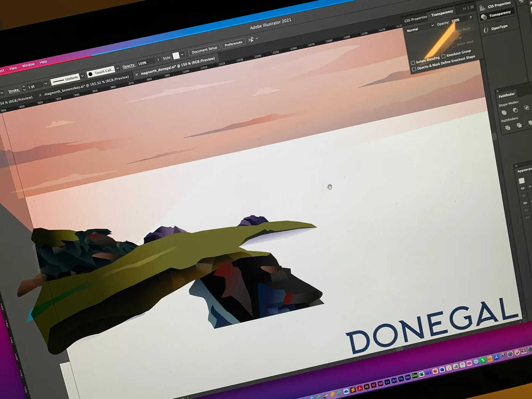Click the Uniform stroke profile preview

pos(65,79)
